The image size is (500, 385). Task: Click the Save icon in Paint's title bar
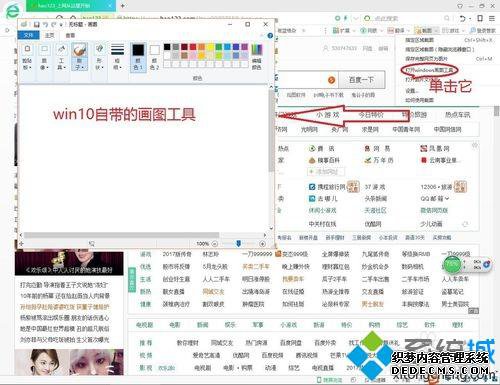pos(37,25)
